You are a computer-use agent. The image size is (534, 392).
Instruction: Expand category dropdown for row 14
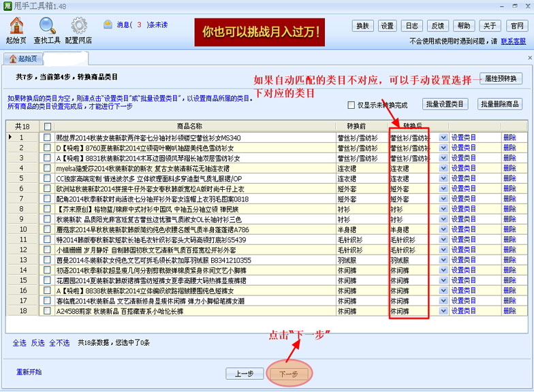[443, 270]
